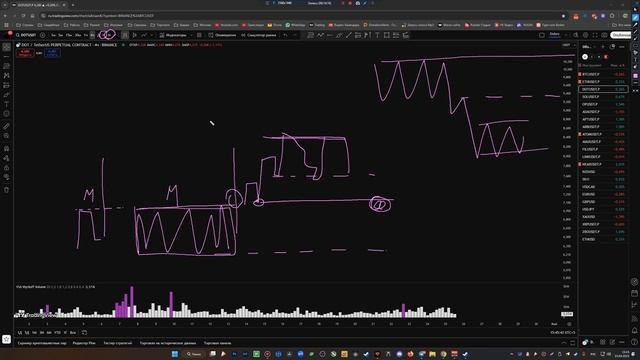This screenshot has height=360, width=640.
Task: Expand favorite indicators dropdown arrow
Action: click(x=191, y=36)
